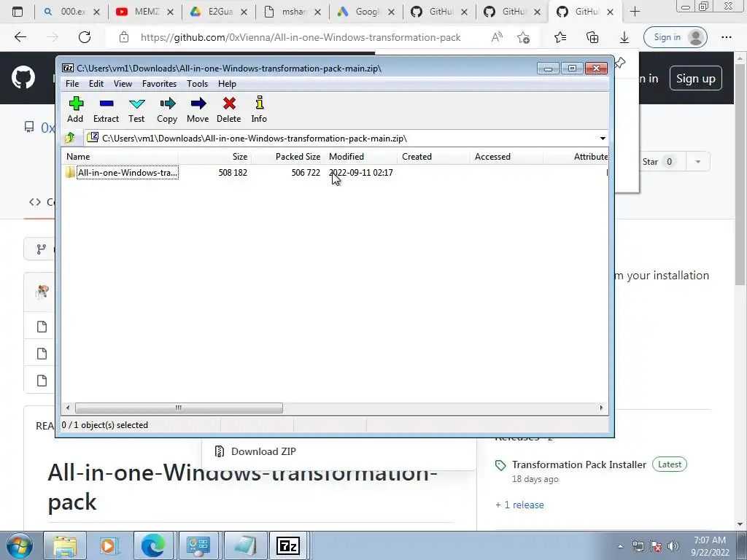Run the Test archive tool
This screenshot has width=747, height=560.
click(x=136, y=109)
